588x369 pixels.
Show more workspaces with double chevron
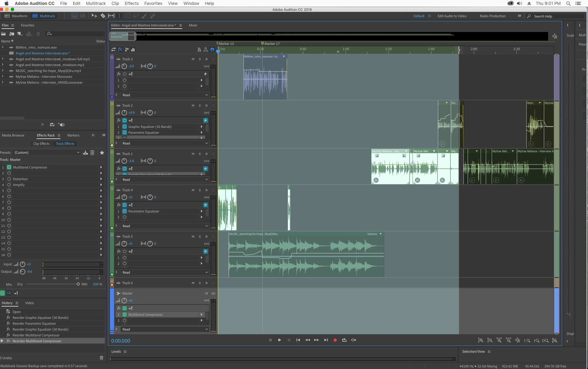[x=519, y=16]
